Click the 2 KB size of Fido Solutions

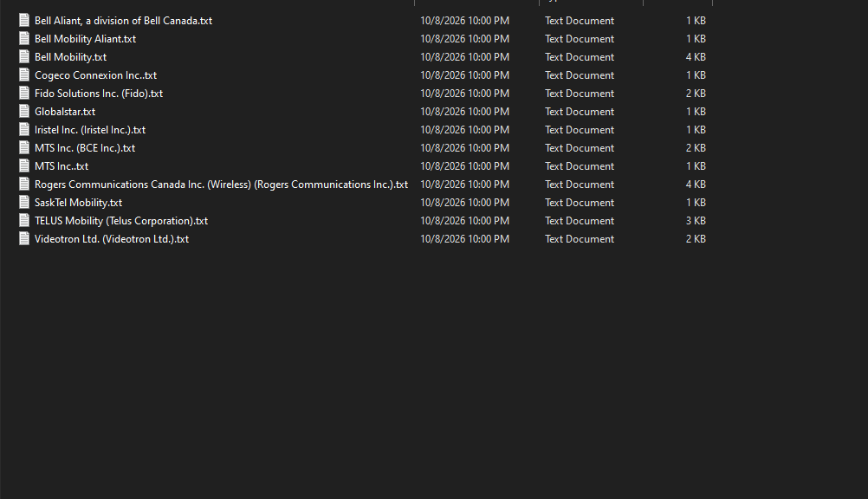[696, 94]
